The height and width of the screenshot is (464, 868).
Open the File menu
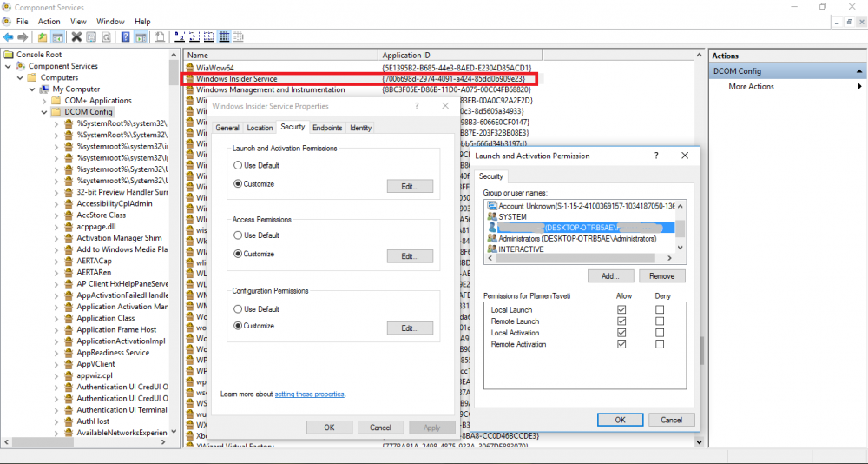(23, 22)
